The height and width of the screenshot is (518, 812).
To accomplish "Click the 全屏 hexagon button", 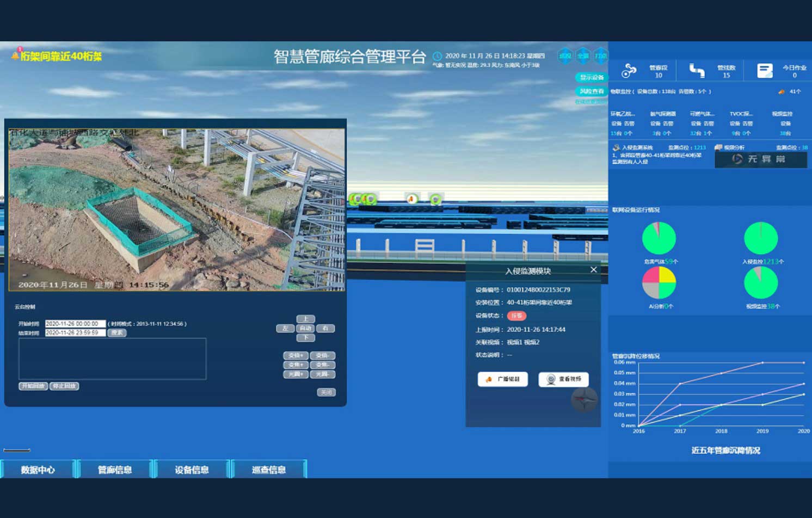I will click(583, 55).
